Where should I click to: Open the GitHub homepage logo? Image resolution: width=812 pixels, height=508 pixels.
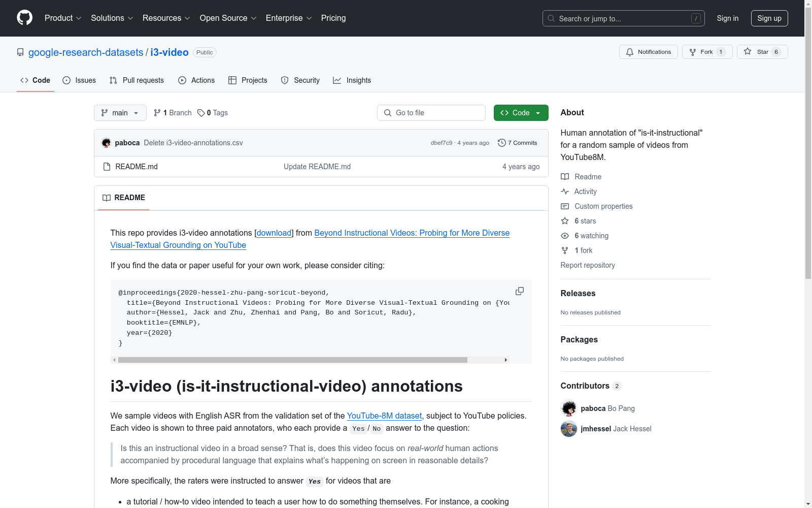[x=24, y=18]
